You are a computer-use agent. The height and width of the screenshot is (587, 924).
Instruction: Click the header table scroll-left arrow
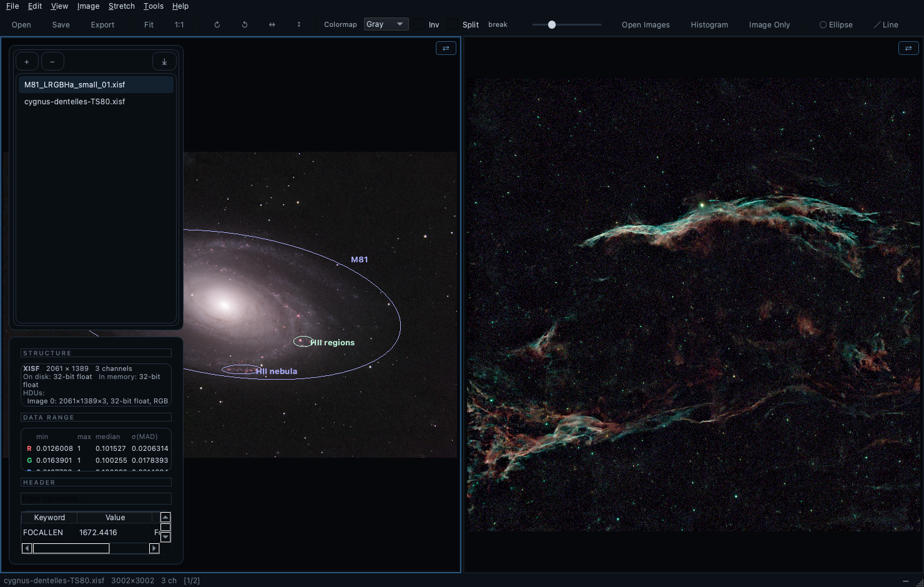pyautogui.click(x=27, y=548)
